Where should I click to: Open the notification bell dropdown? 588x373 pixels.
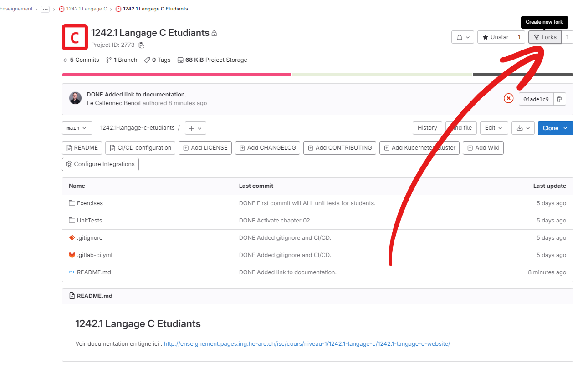pos(462,37)
